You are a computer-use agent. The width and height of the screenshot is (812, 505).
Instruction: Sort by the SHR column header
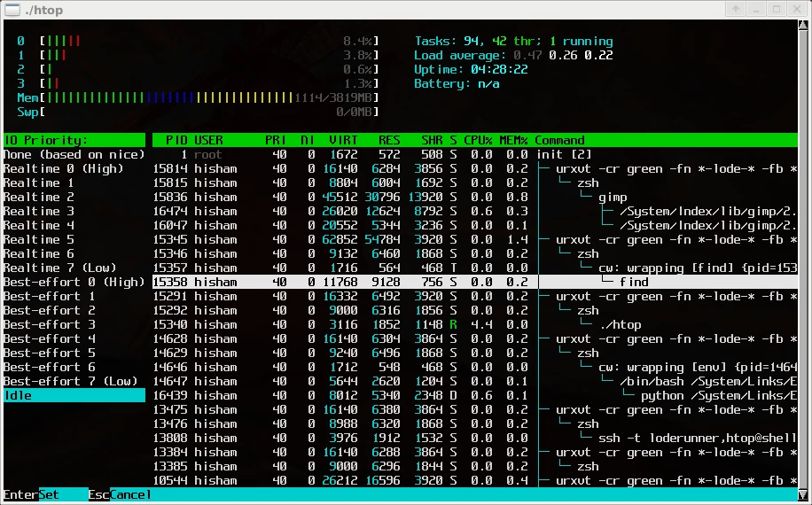point(432,140)
